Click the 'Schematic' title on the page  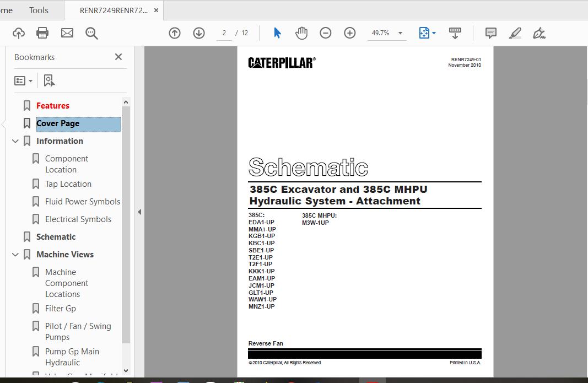308,168
